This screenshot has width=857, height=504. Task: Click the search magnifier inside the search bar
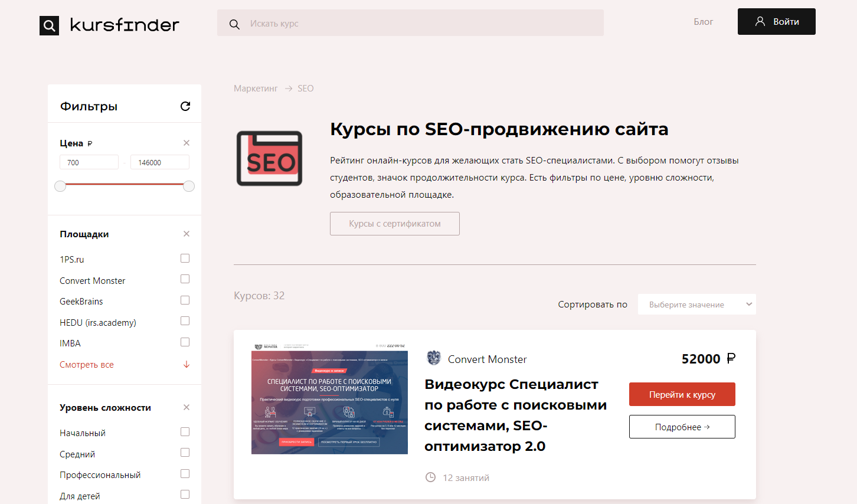(234, 24)
